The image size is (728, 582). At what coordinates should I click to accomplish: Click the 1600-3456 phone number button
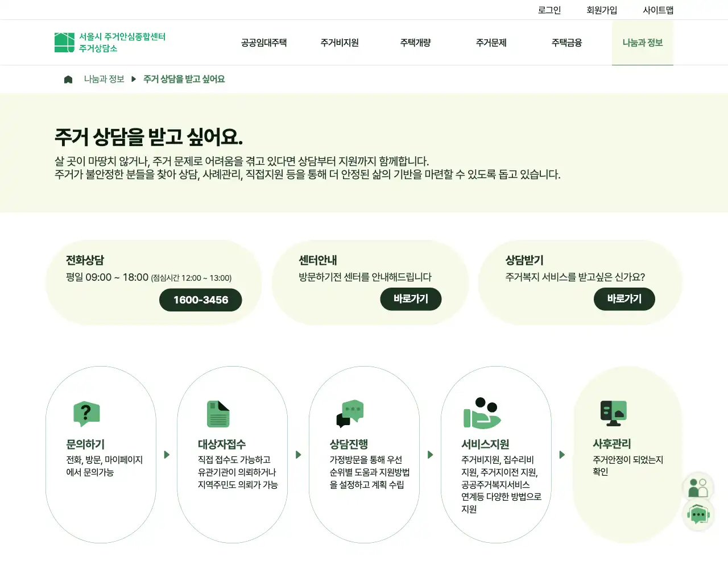coord(200,300)
